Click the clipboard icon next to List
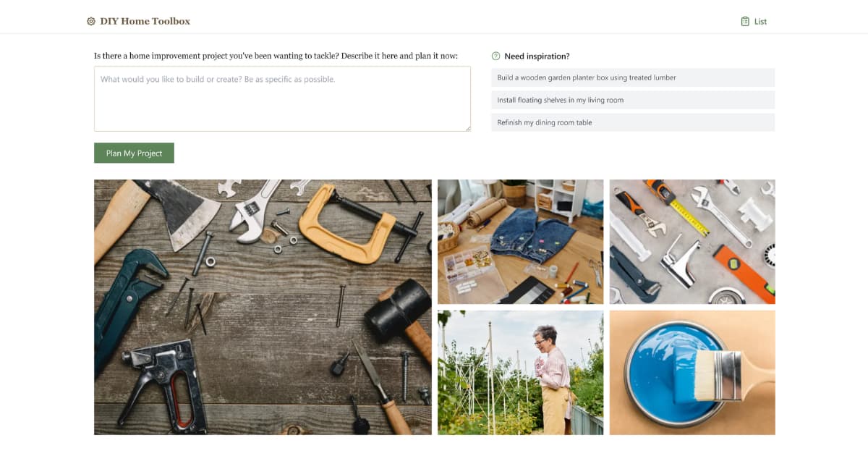The image size is (868, 456). 745,21
